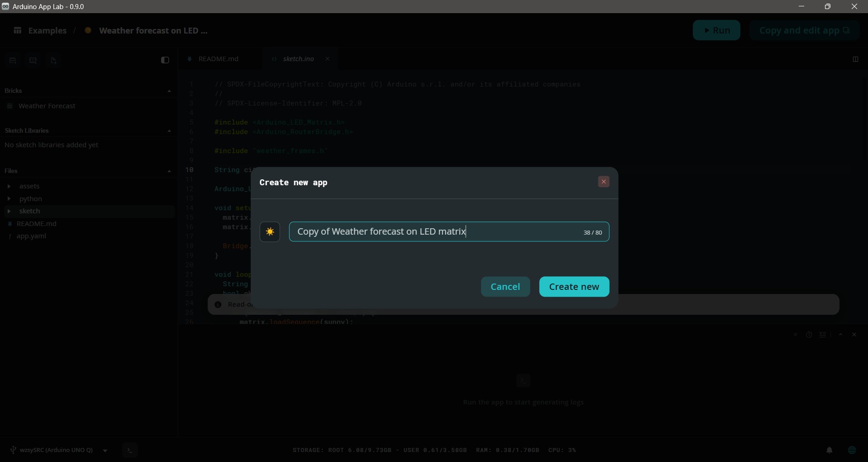Select wzsySRC (Arduino UNO Q) board label
868x462 pixels.
(57, 450)
